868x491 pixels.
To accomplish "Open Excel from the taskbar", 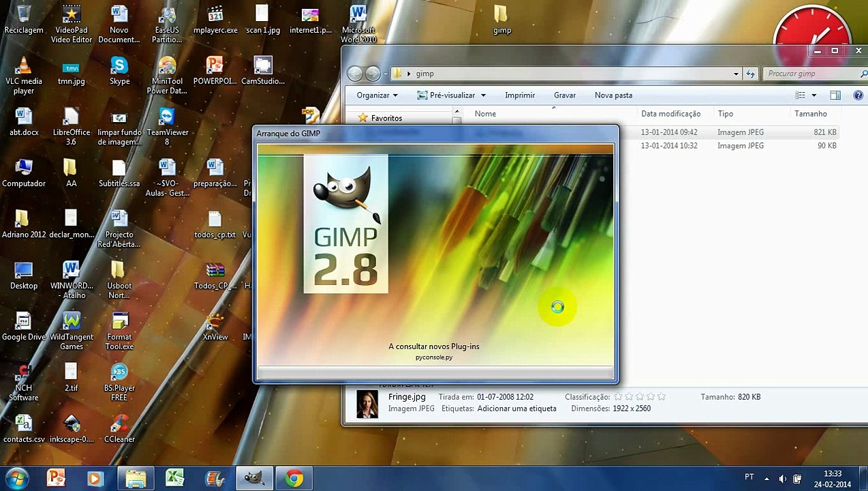I will [x=175, y=478].
